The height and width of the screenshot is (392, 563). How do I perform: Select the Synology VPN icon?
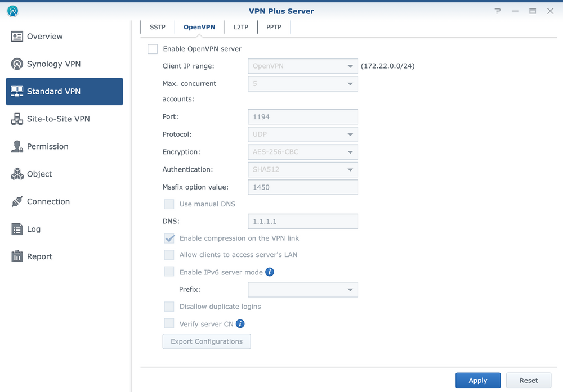pos(17,64)
